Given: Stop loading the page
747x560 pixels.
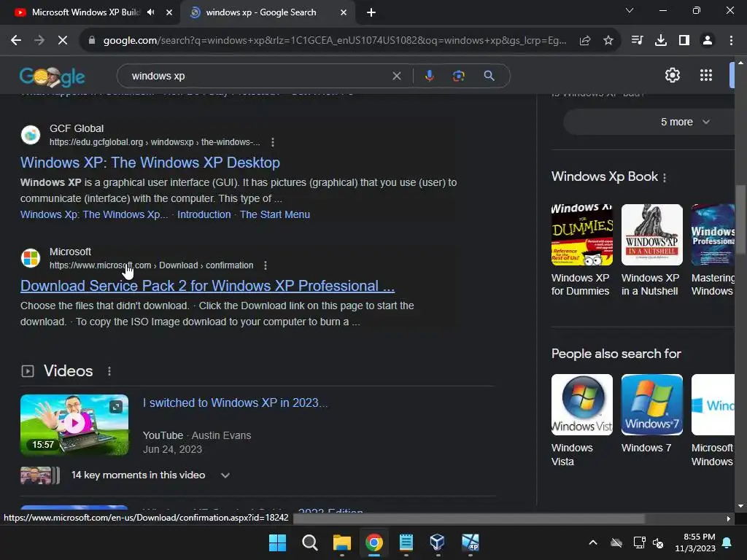Looking at the screenshot, I should pos(63,41).
